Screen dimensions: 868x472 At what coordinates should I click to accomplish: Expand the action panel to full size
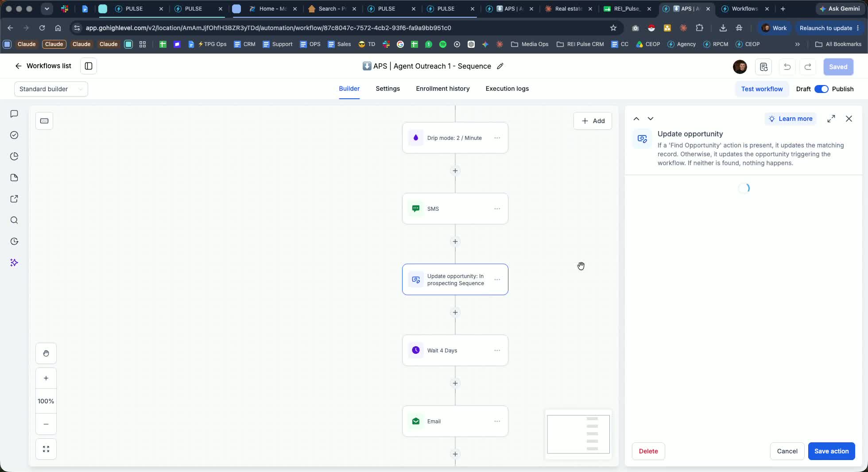831,119
